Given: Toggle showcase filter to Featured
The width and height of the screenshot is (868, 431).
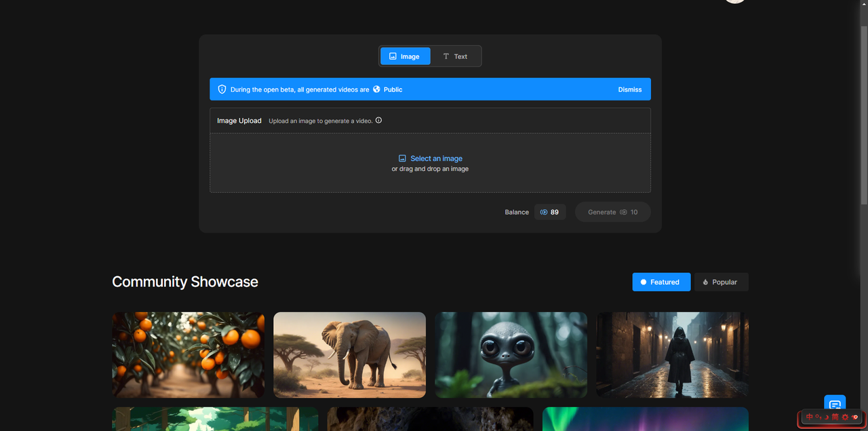Looking at the screenshot, I should click(661, 282).
